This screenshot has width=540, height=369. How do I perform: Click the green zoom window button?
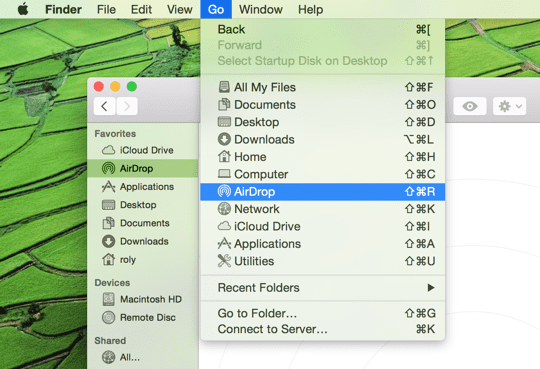pos(132,86)
